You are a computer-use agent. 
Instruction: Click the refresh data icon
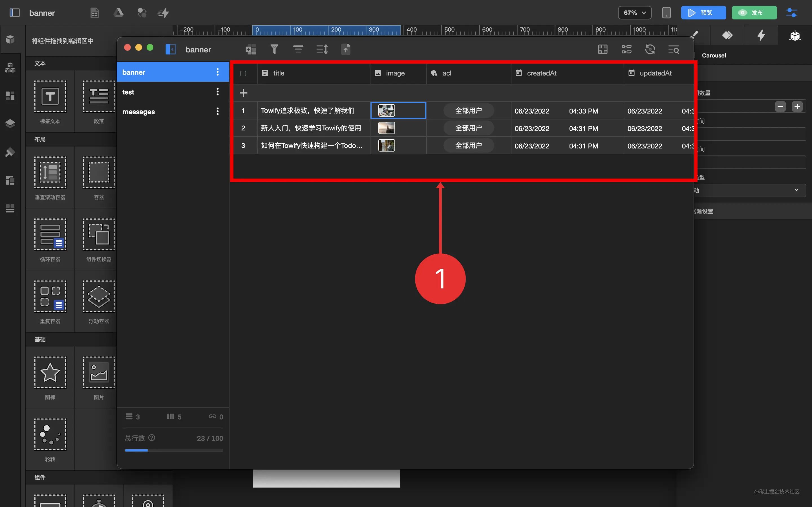pos(650,50)
